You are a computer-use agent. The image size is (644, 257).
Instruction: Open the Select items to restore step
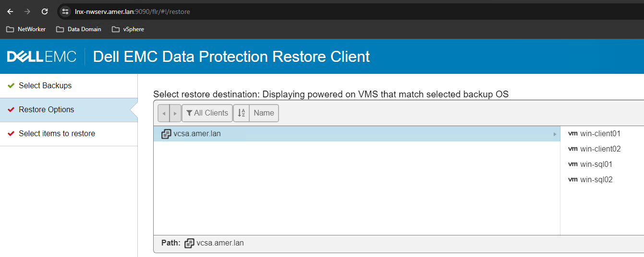coord(57,134)
